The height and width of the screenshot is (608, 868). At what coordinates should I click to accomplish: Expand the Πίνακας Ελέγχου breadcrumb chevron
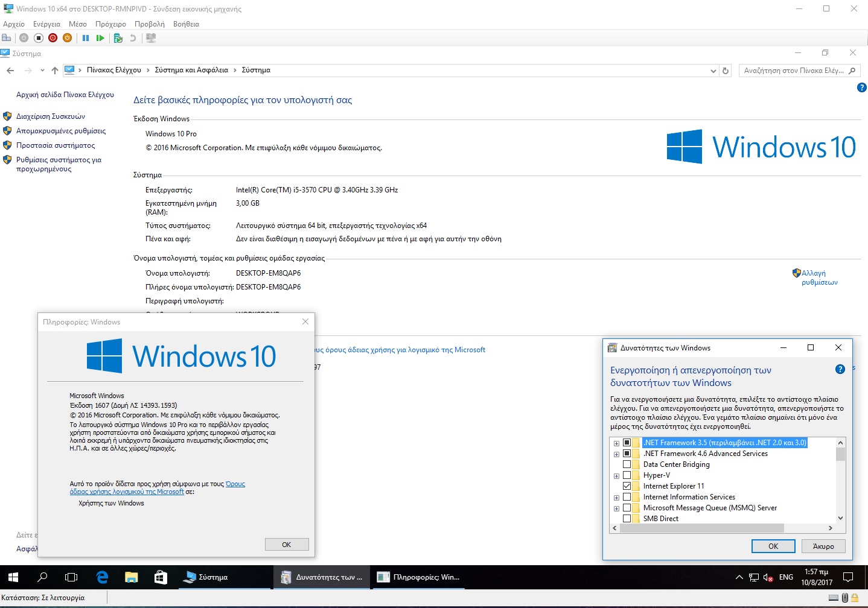(x=148, y=71)
